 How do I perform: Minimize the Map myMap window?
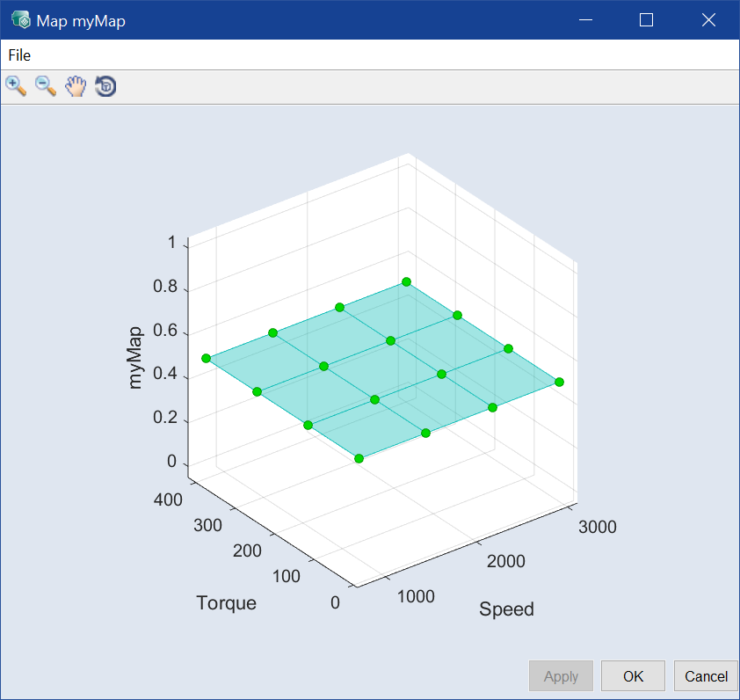coord(585,20)
